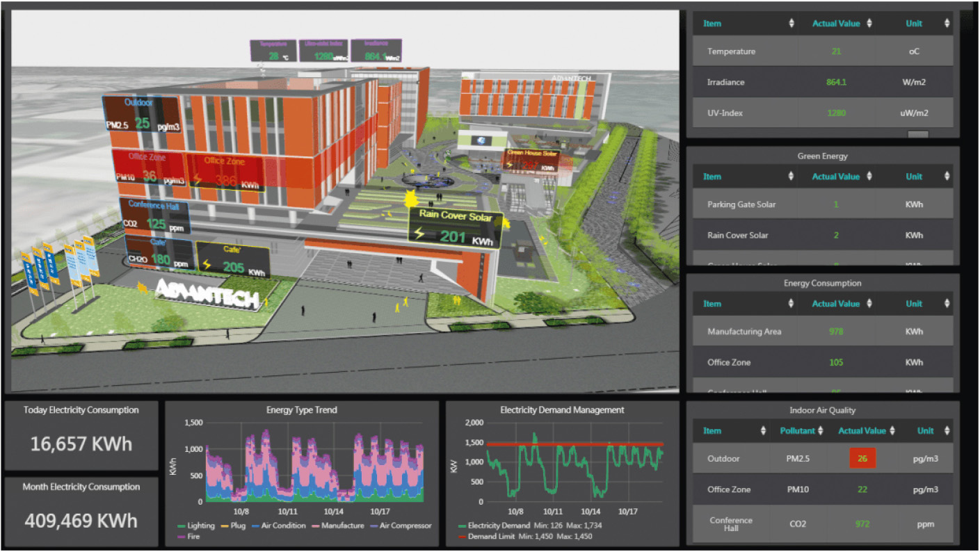The image size is (980, 552).
Task: Click the rooftop Irradiance 864.1 tag
Action: click(376, 51)
